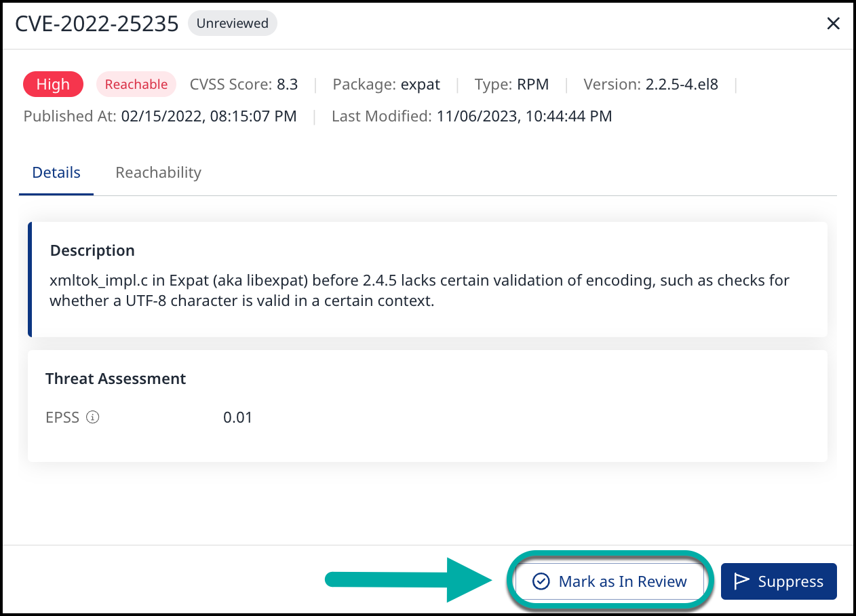Screen dimensions: 856x616
Task: Select the Details tab
Action: pos(56,172)
